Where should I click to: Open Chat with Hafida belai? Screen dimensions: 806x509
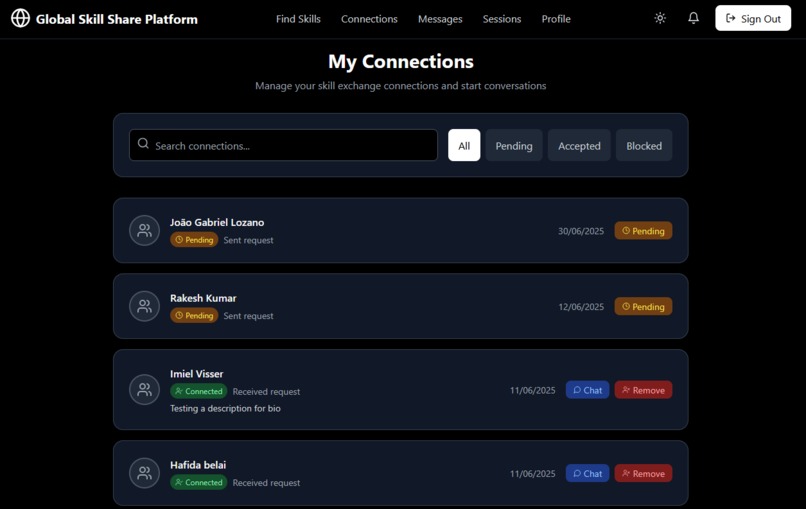588,473
